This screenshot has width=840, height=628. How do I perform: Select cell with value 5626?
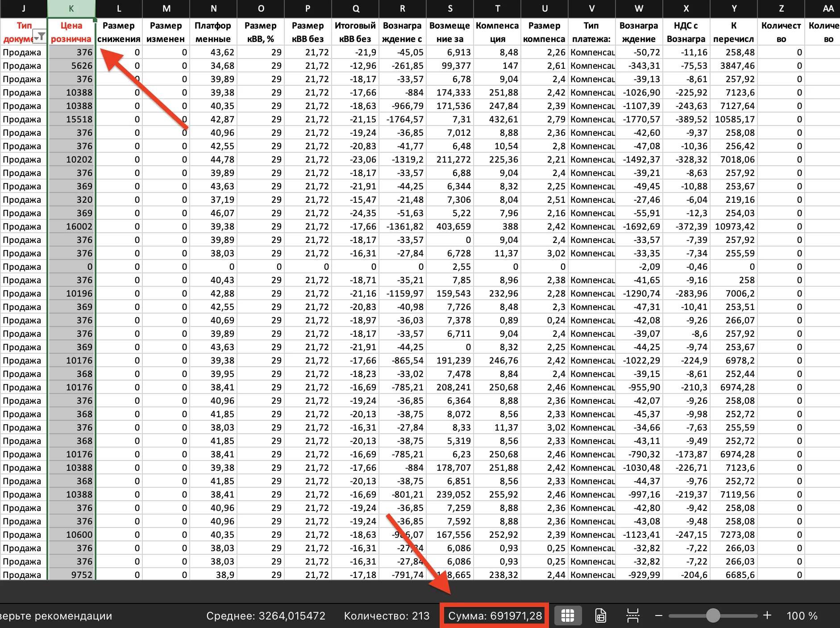point(71,66)
